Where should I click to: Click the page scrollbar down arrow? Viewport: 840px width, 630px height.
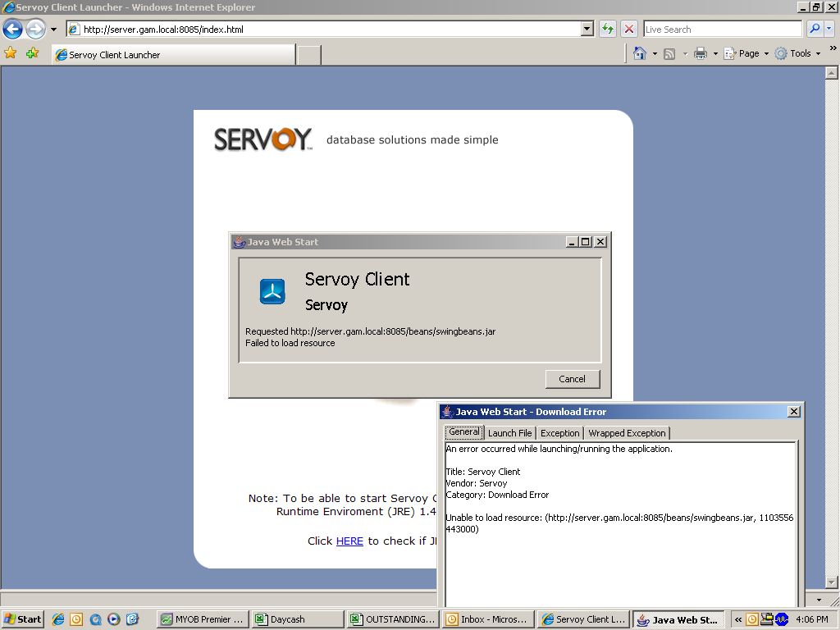(x=832, y=582)
